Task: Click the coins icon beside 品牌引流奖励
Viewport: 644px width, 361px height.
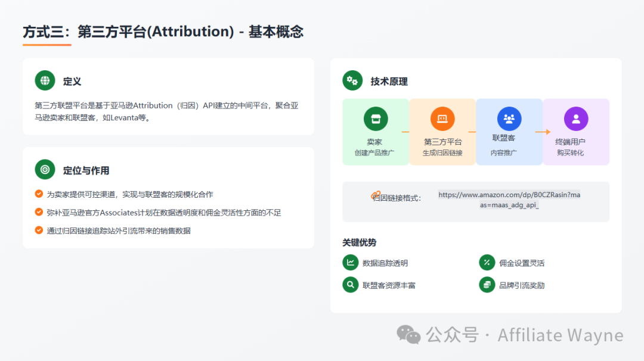Action: coord(487,285)
